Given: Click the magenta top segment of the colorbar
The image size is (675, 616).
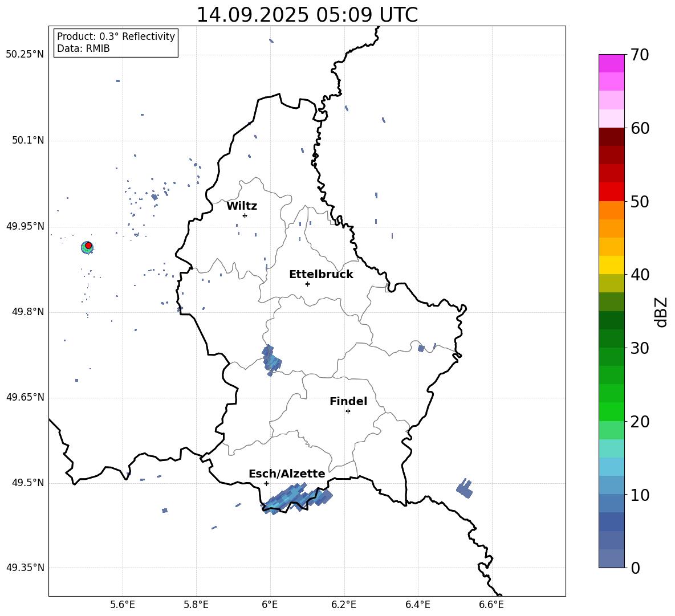Looking at the screenshot, I should (x=612, y=63).
